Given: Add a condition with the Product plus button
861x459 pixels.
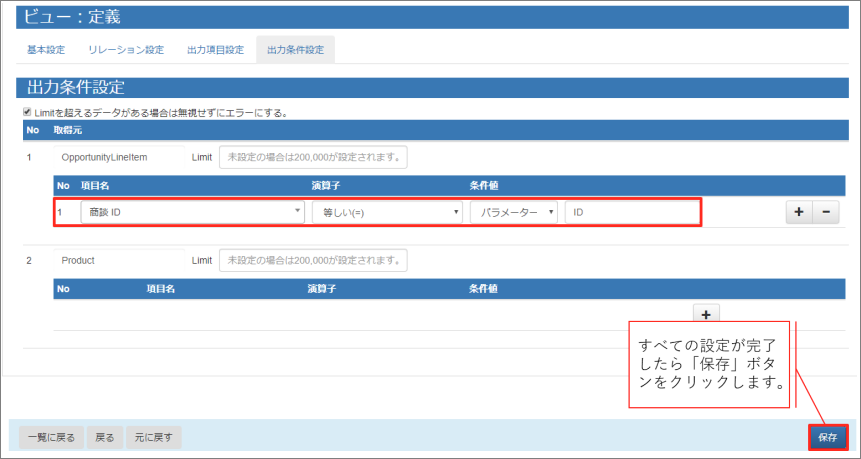Looking at the screenshot, I should click(705, 314).
